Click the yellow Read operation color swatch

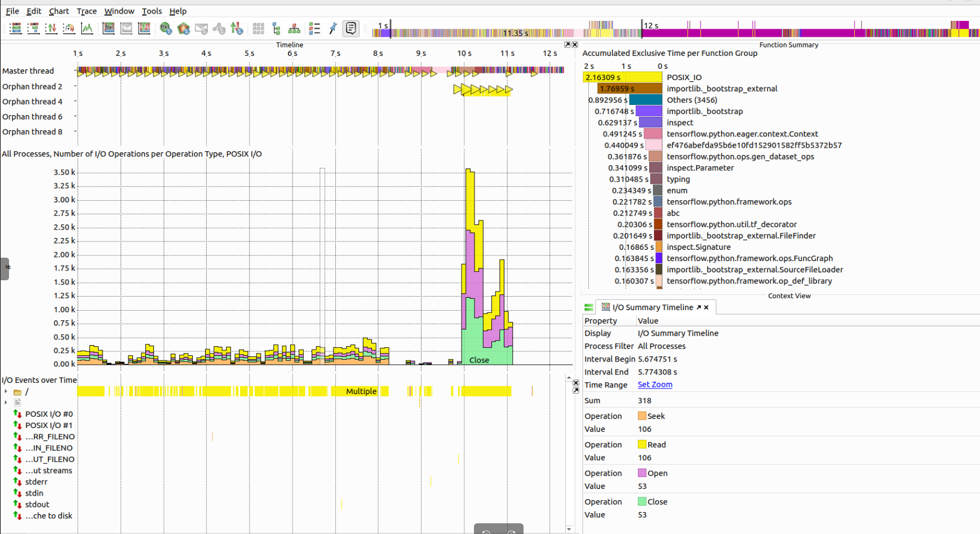(x=642, y=444)
